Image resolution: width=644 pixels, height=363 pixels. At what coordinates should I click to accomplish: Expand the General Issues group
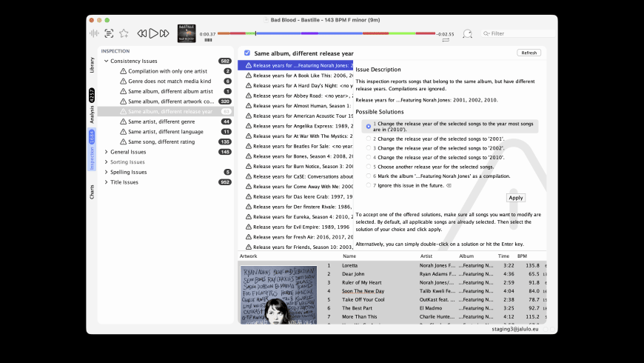pyautogui.click(x=106, y=152)
